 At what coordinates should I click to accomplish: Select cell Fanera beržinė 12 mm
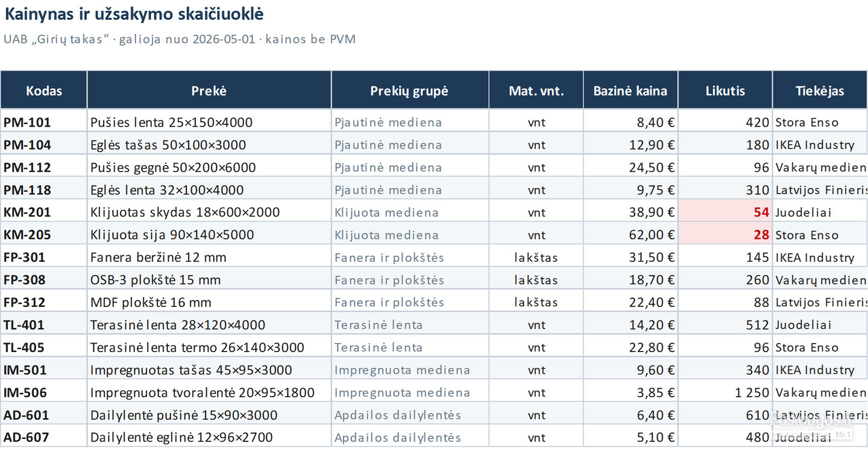pos(209,257)
